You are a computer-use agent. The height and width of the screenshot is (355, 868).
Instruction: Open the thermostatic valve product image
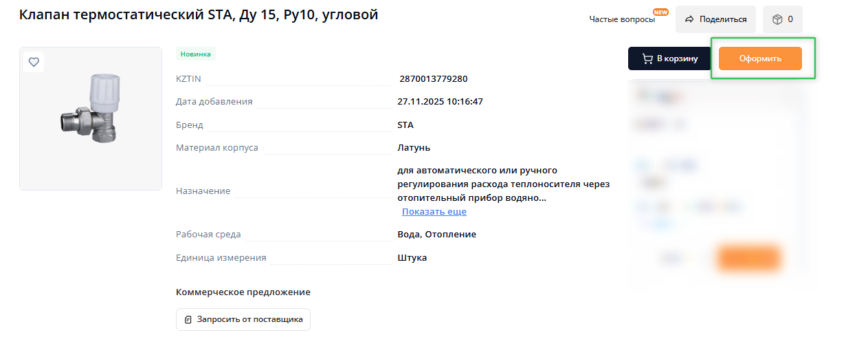(x=91, y=118)
